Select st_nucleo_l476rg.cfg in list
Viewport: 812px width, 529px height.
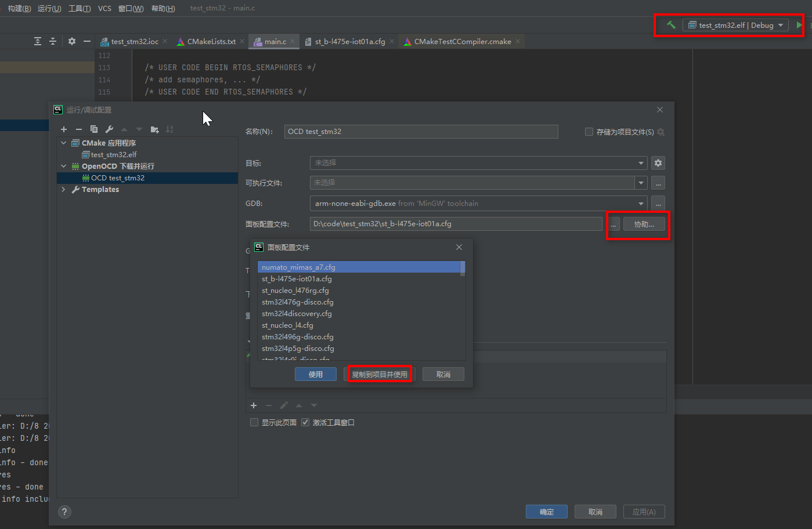[x=359, y=291]
